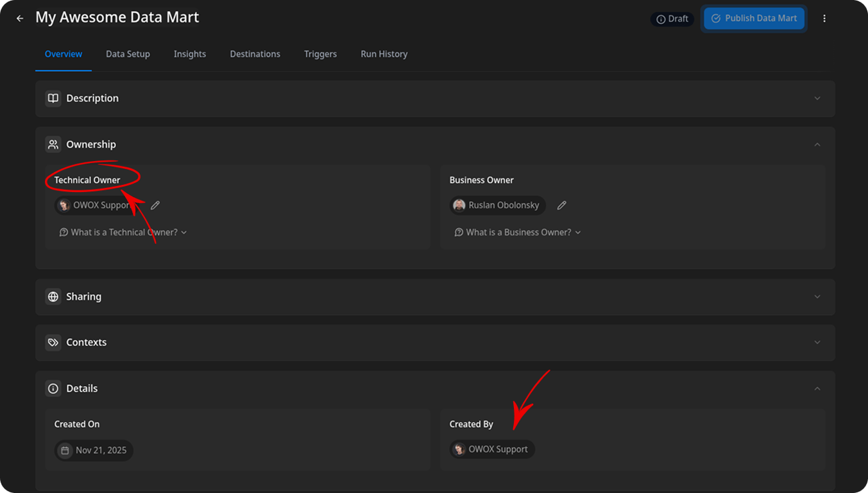Click the OWOX Support avatar under Created By
868x493 pixels.
coord(459,449)
